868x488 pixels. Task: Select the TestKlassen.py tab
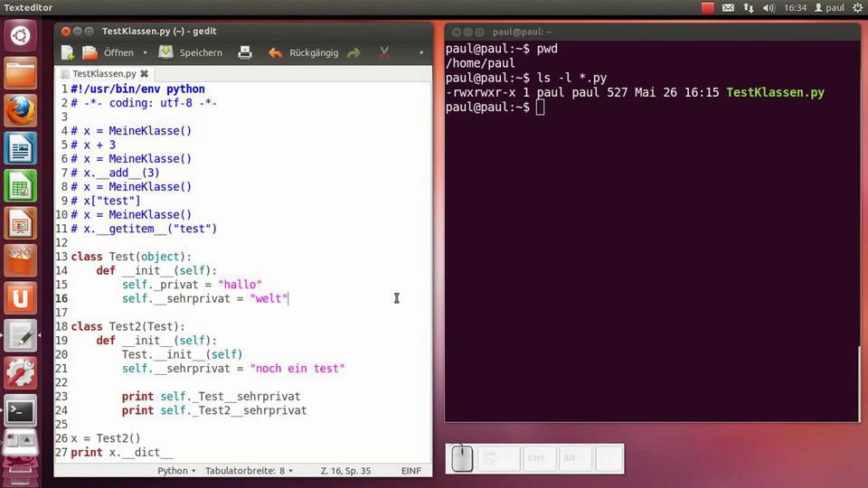[104, 73]
